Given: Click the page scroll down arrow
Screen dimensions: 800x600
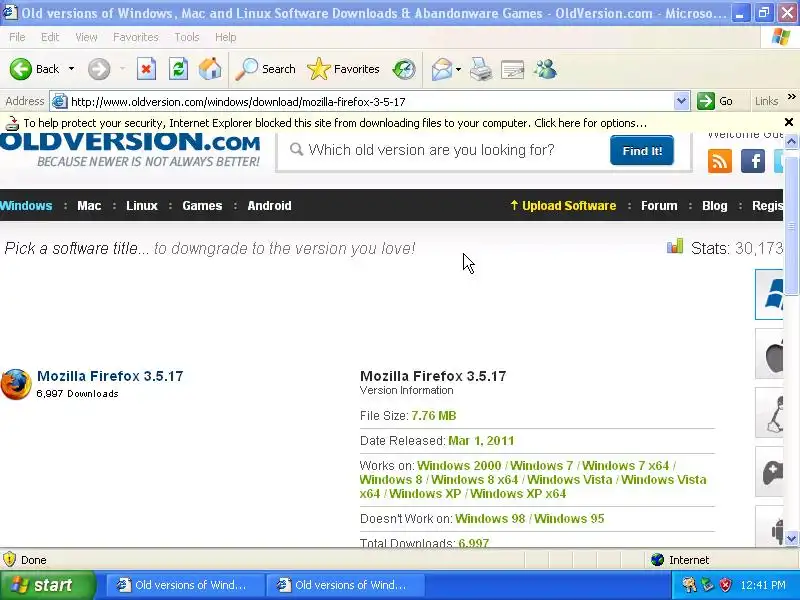Looking at the screenshot, I should click(x=791, y=538).
